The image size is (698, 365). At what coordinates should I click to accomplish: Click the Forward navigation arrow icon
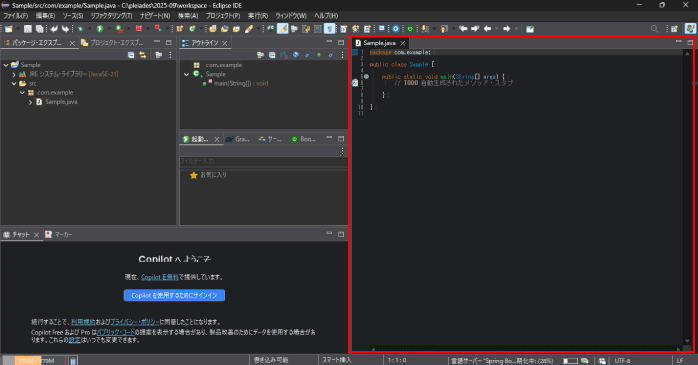tap(507, 29)
